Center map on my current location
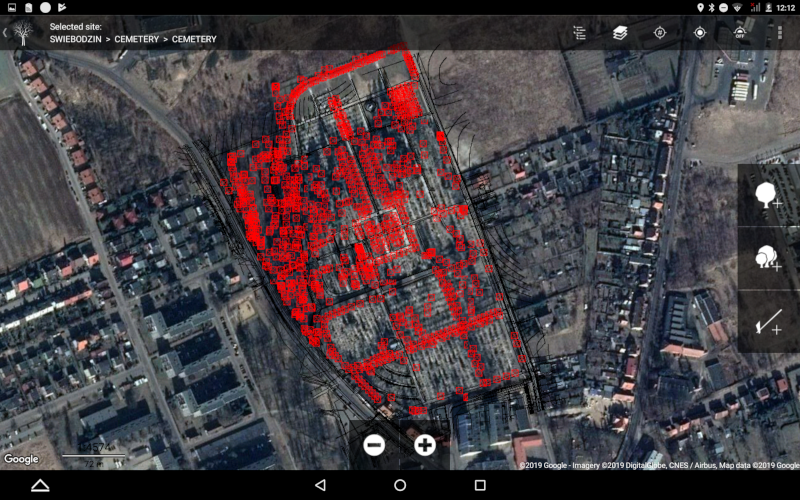 [700, 33]
